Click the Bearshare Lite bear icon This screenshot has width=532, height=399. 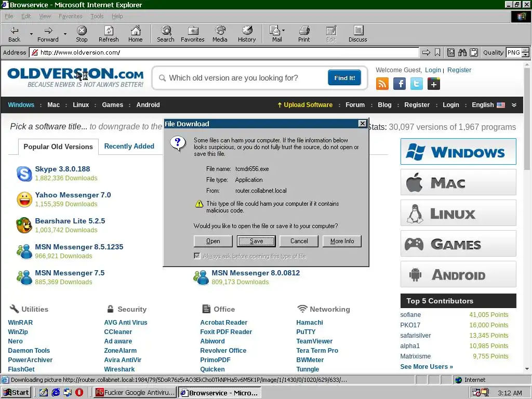(x=24, y=225)
